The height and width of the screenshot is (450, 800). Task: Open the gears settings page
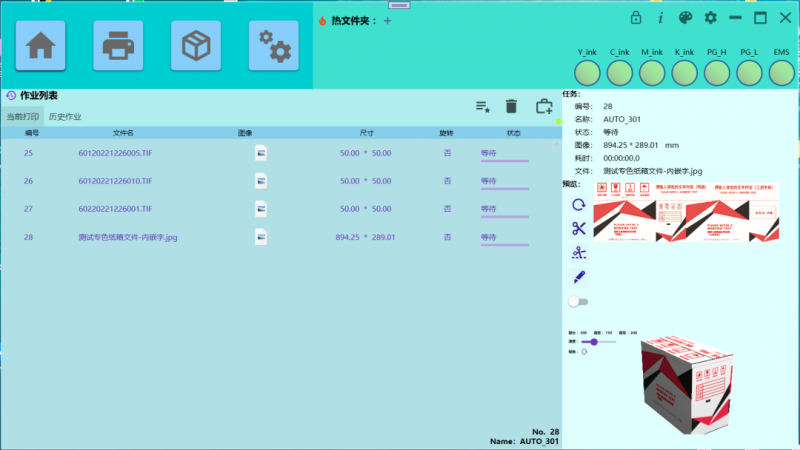273,46
